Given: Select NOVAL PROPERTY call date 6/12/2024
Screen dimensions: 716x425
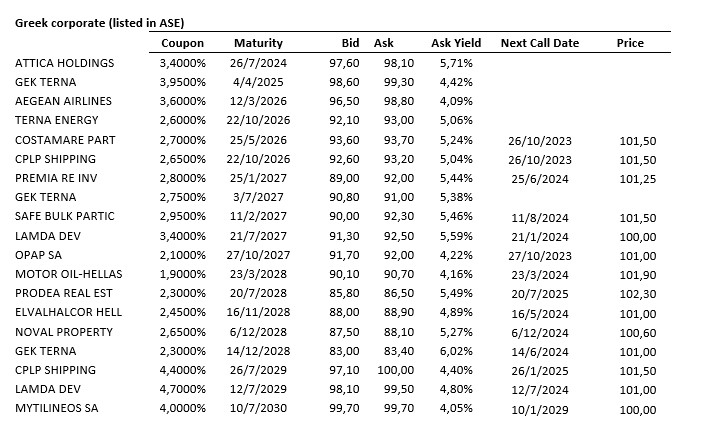Looking at the screenshot, I should 540,332.
